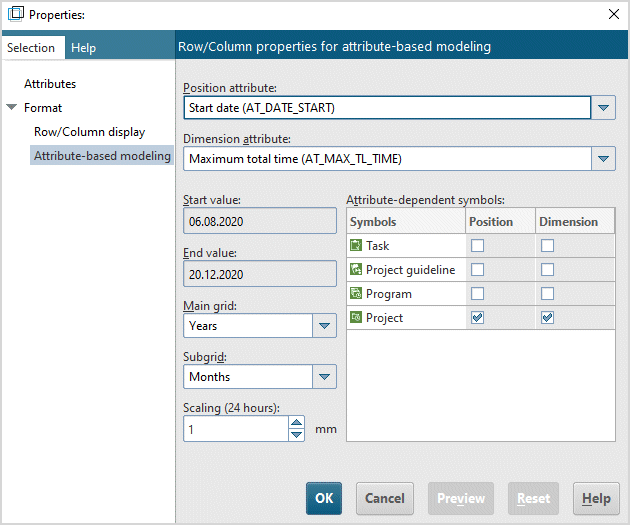The height and width of the screenshot is (525, 630).
Task: Increase the Scaling value with up arrow
Action: click(x=297, y=423)
